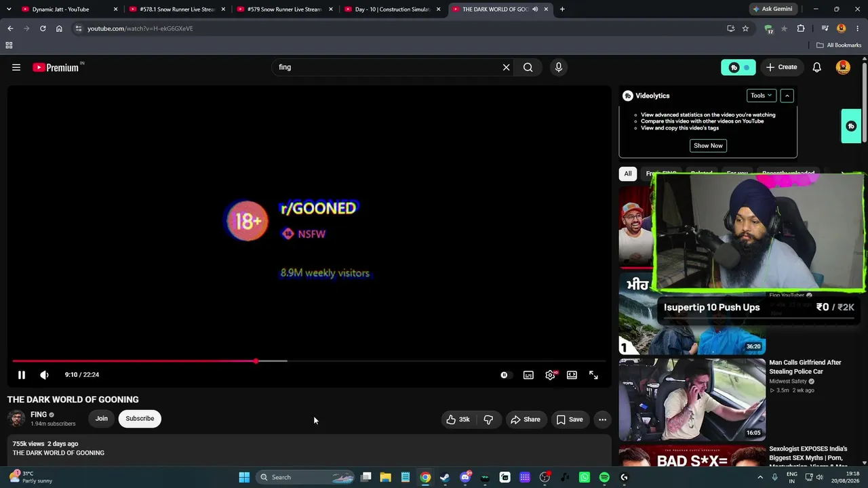The height and width of the screenshot is (488, 868).
Task: Run the YouTube search
Action: tap(528, 67)
